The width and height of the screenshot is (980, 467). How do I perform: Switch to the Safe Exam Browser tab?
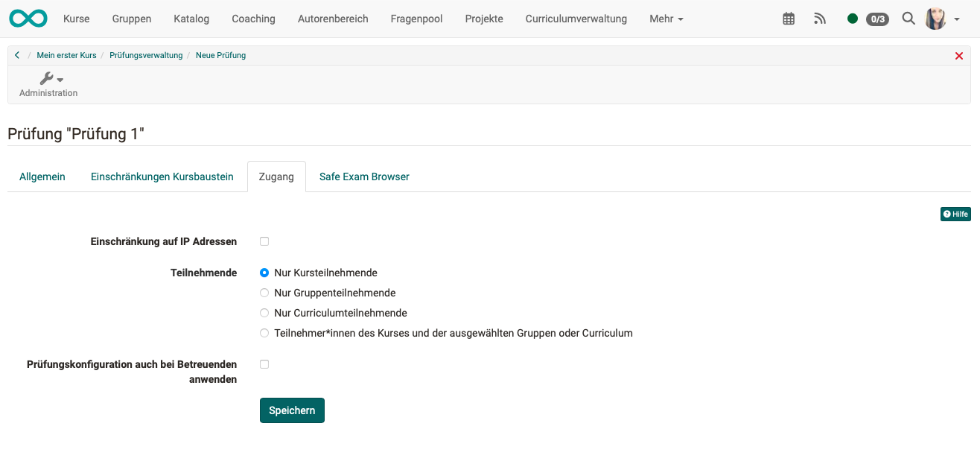click(363, 176)
